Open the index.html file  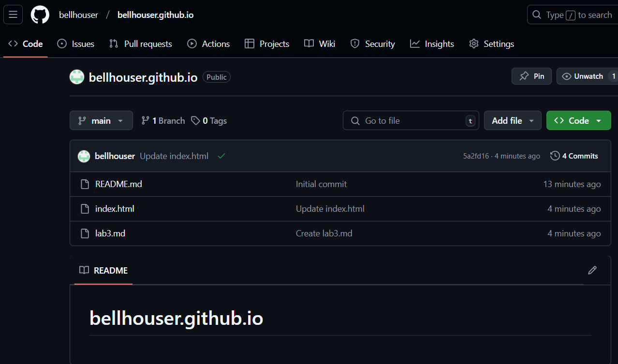tap(115, 209)
